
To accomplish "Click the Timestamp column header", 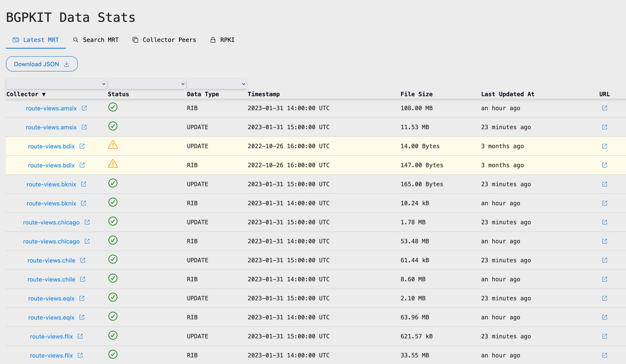I will click(264, 94).
